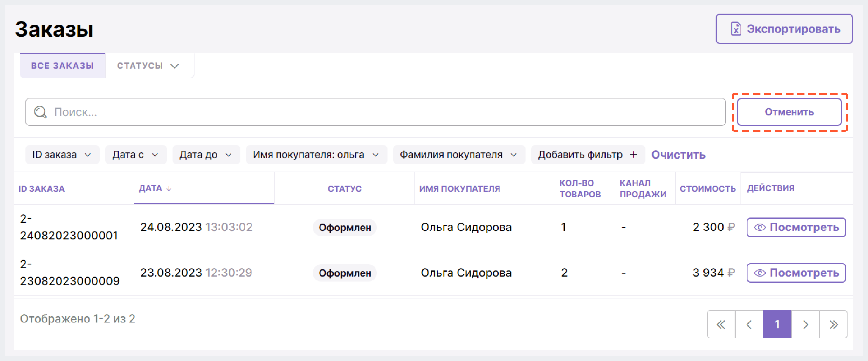Sort by СТОИМОСТЬ column header

pyautogui.click(x=708, y=188)
